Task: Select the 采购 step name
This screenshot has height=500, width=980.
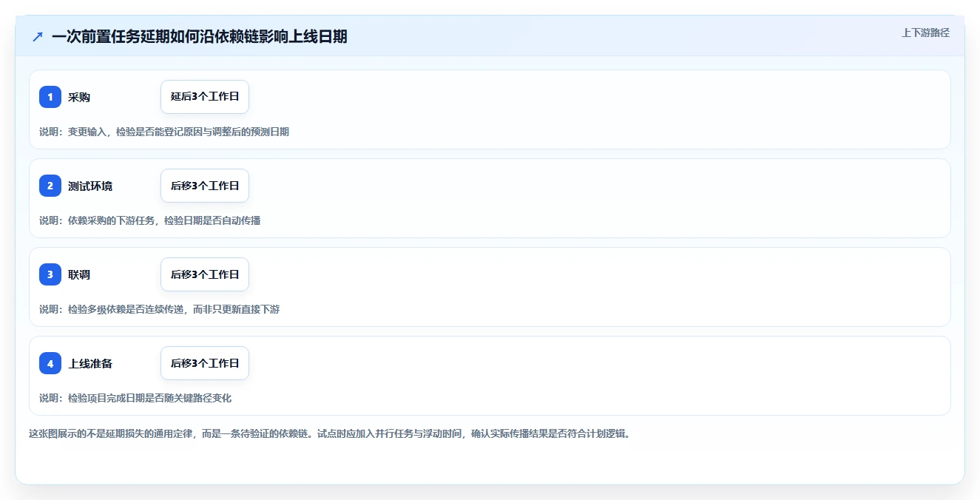Action: pos(79,97)
